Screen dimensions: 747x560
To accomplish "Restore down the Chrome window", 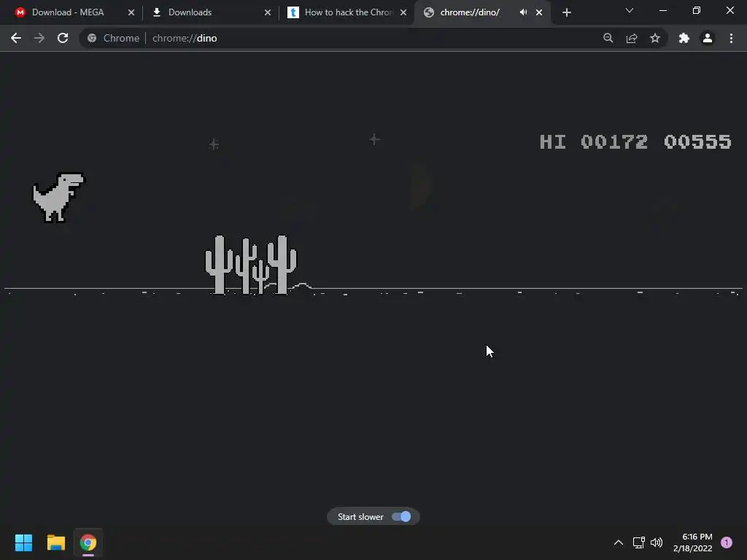I will pyautogui.click(x=697, y=10).
